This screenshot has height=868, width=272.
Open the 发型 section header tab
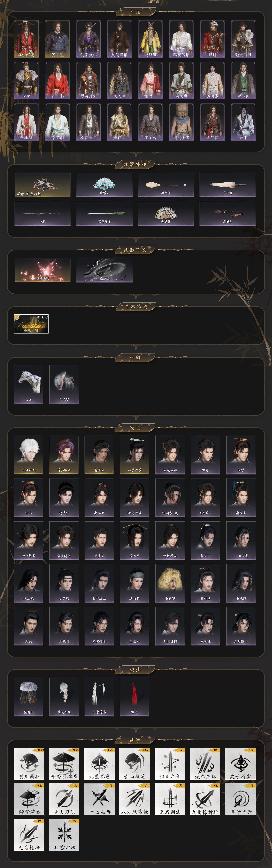135,428
